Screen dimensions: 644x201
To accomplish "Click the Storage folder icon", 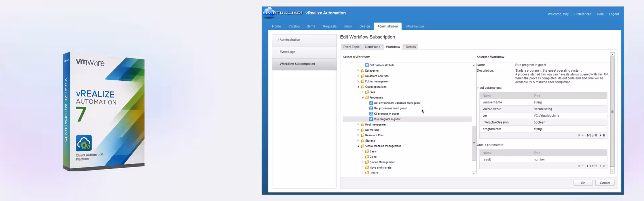I will 362,140.
